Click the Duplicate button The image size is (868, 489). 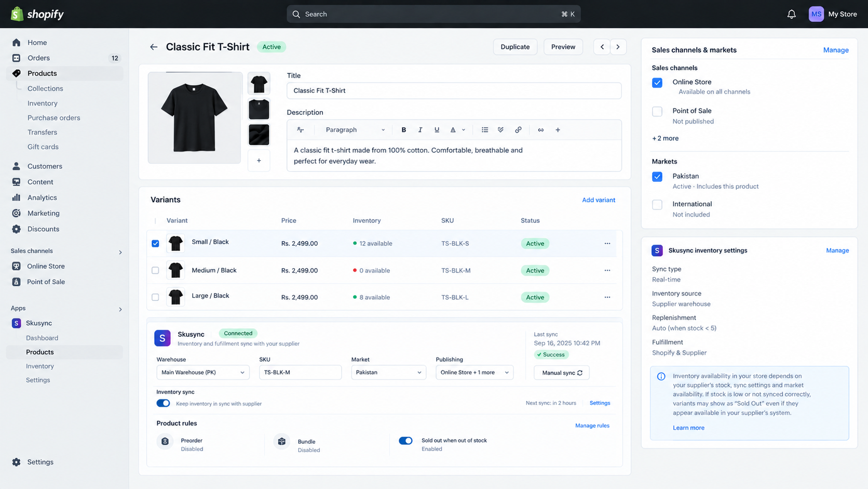(x=515, y=47)
